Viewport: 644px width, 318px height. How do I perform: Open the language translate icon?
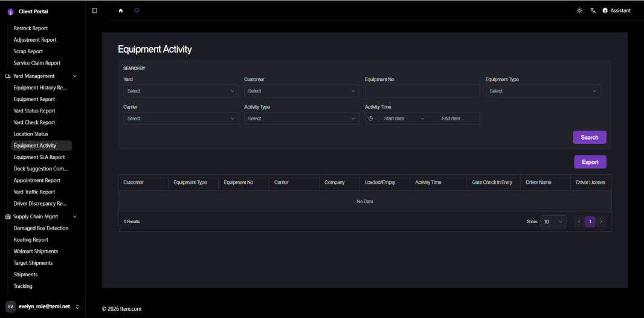point(593,11)
